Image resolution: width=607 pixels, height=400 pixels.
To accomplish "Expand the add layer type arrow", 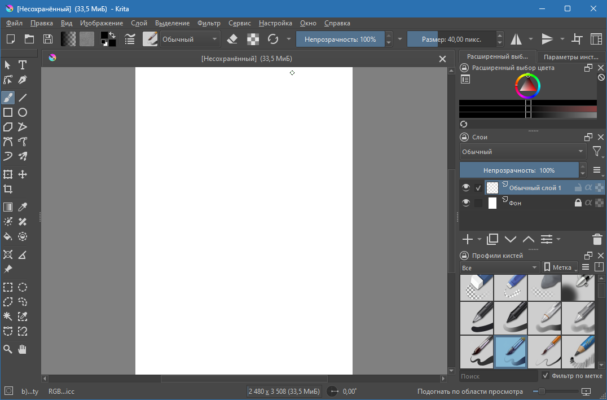I will coord(479,239).
